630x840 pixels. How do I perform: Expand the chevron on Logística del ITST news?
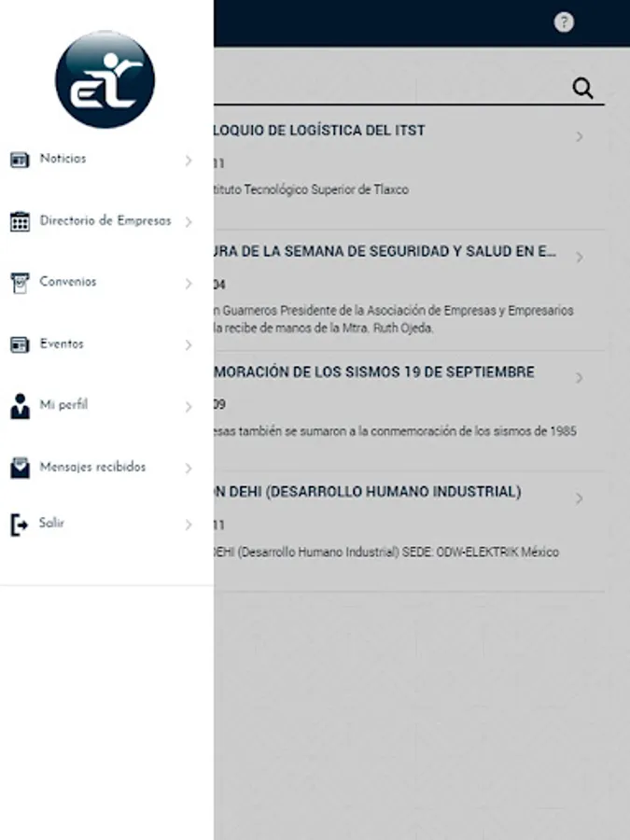click(579, 136)
